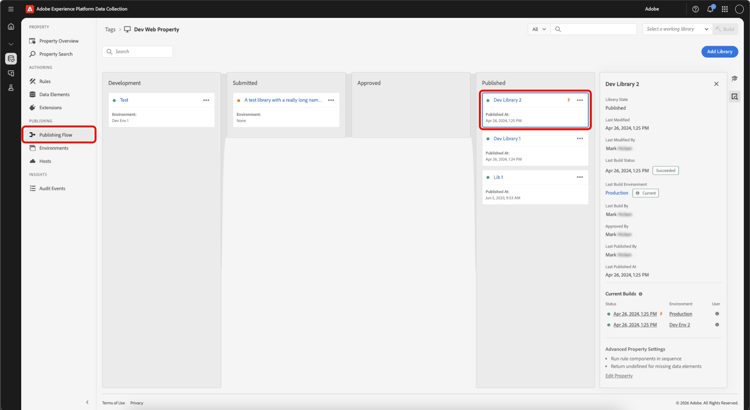This screenshot has width=750, height=410.
Task: View notifications bell icon
Action: click(710, 9)
